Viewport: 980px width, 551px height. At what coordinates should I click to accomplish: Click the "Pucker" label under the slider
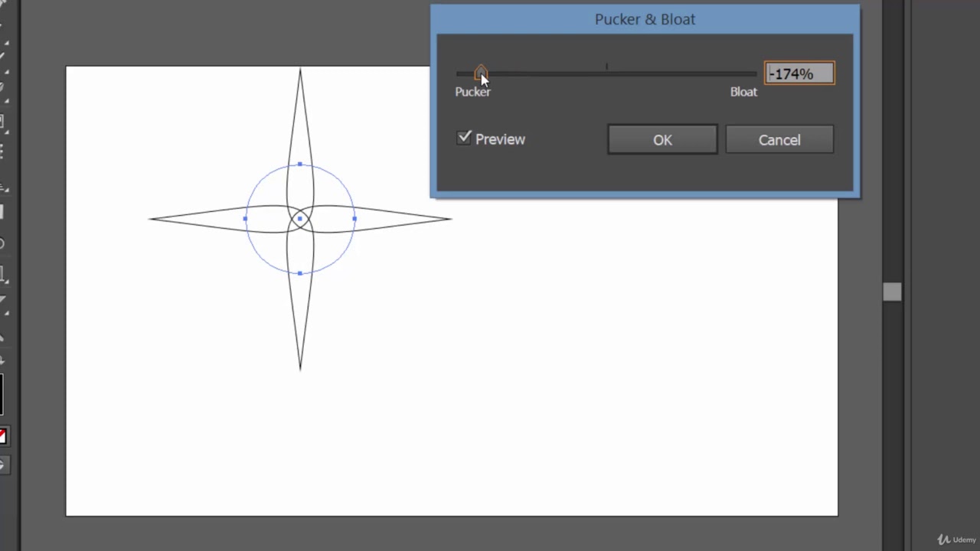click(x=472, y=92)
